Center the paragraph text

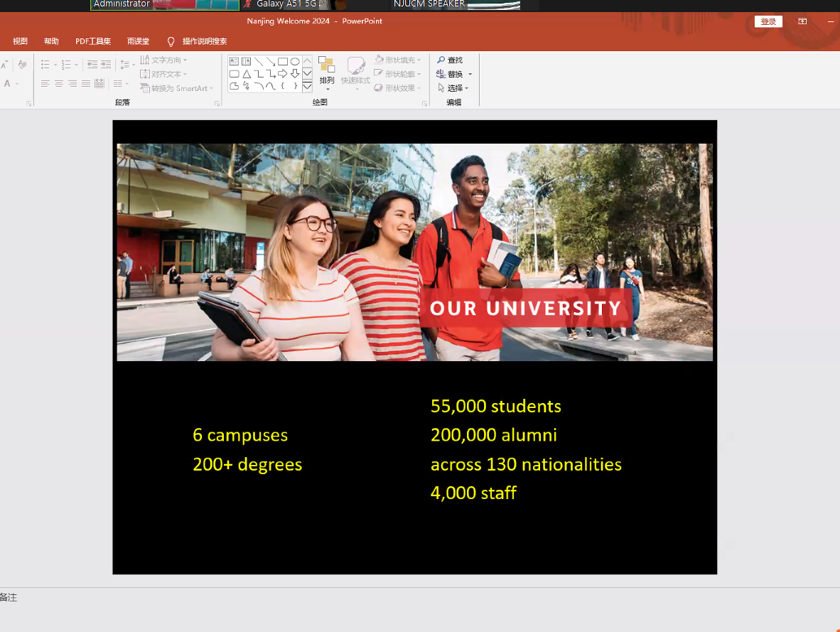click(x=58, y=84)
